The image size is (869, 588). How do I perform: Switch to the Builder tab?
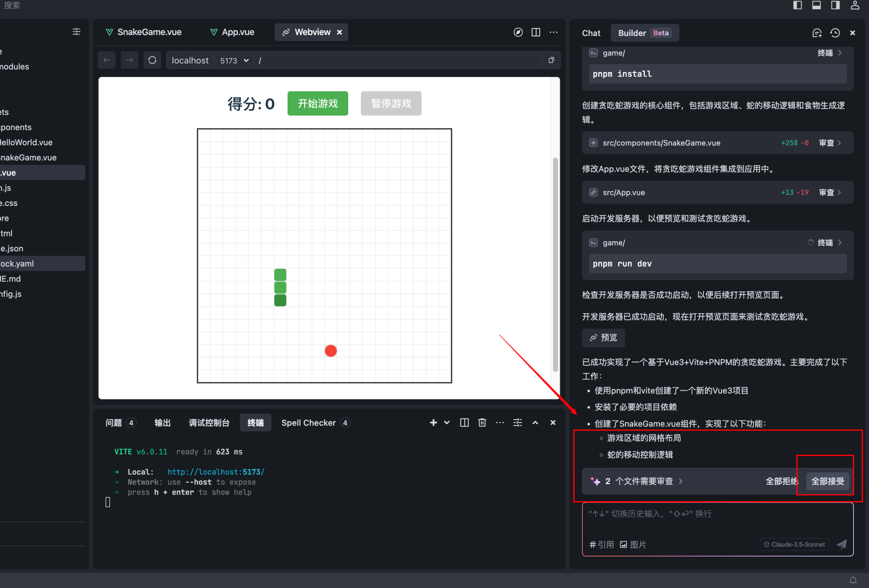632,33
